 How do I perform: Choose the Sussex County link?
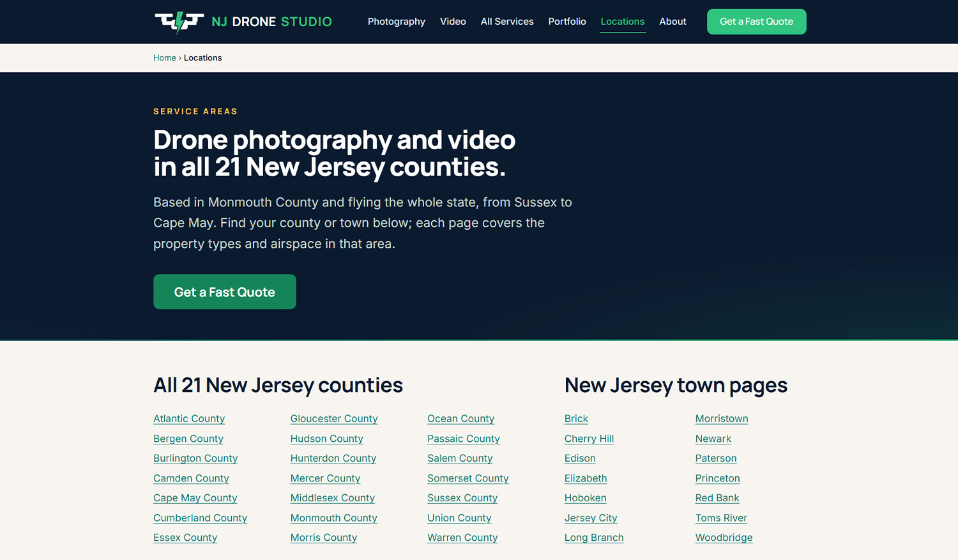[x=462, y=498]
